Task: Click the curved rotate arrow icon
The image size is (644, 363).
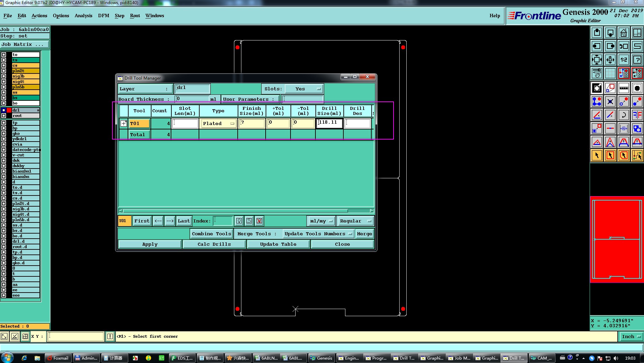Action: click(624, 115)
